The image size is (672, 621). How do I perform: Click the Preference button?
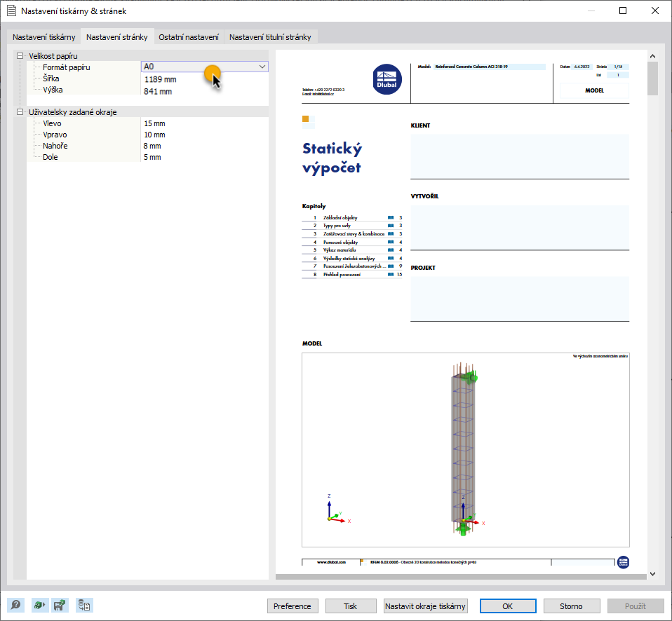pos(293,606)
